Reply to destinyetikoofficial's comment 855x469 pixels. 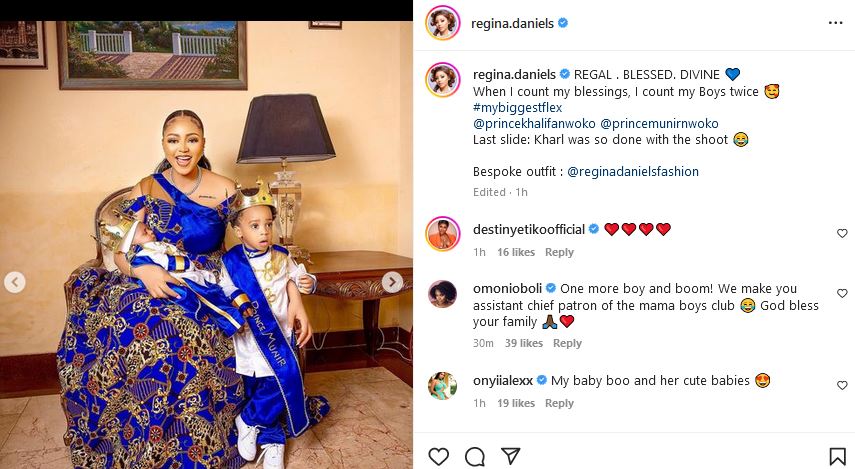click(559, 252)
